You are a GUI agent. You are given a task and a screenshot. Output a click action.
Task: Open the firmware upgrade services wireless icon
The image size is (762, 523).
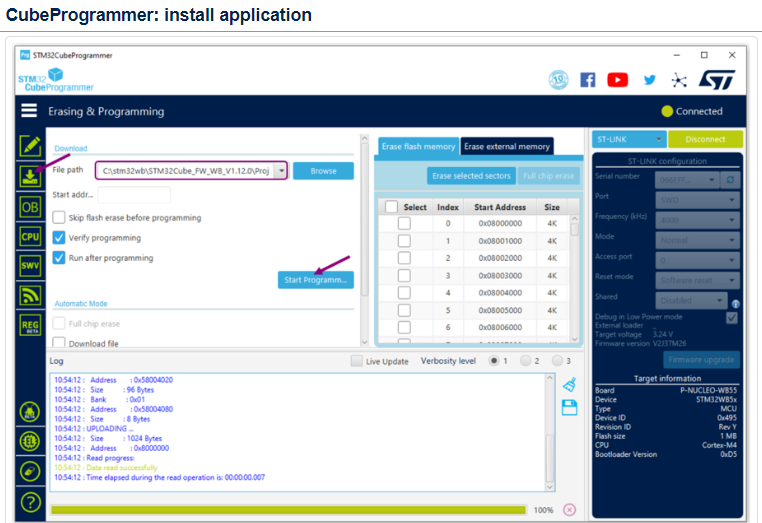click(x=30, y=296)
